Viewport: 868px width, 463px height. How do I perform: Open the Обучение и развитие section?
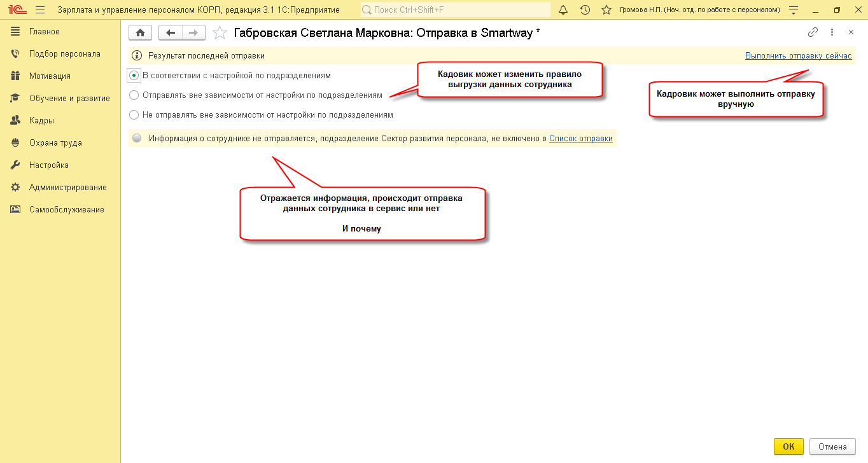click(x=60, y=99)
